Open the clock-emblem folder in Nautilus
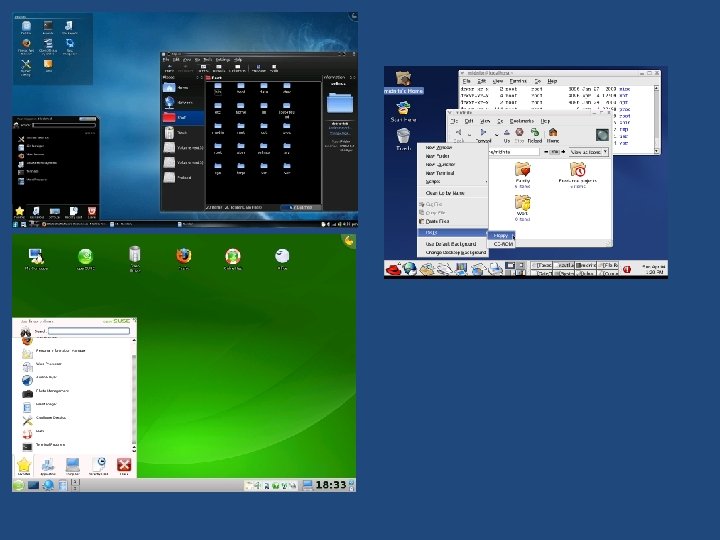720x540 pixels. [578, 169]
